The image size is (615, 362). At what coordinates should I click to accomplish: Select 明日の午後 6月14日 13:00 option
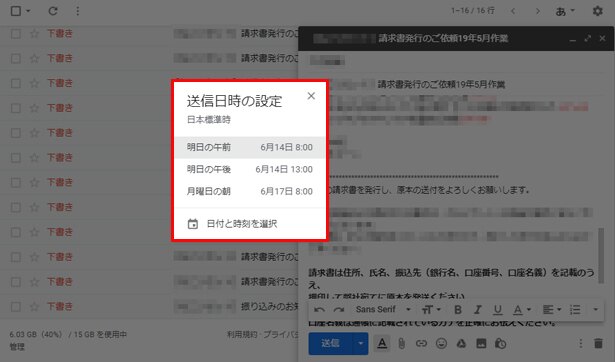click(x=249, y=169)
